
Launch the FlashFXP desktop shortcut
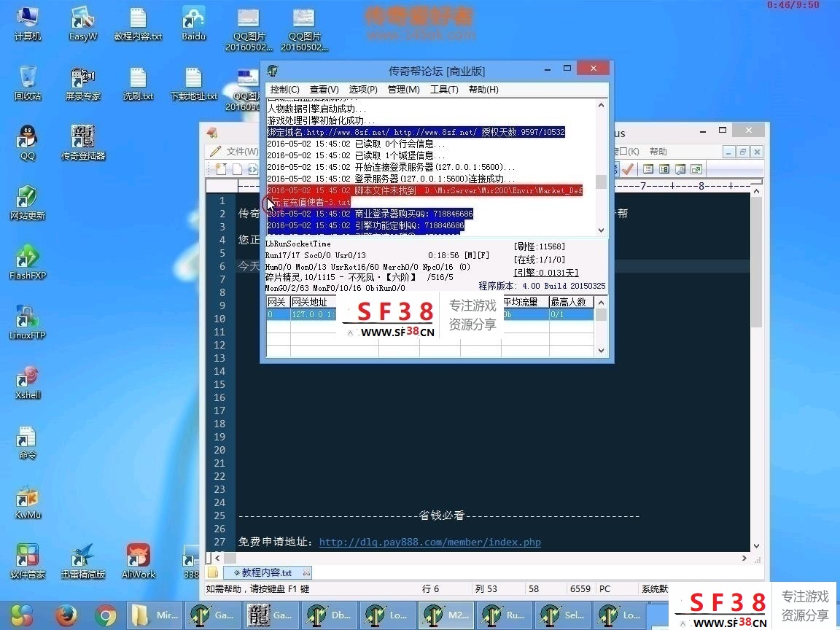(27, 262)
